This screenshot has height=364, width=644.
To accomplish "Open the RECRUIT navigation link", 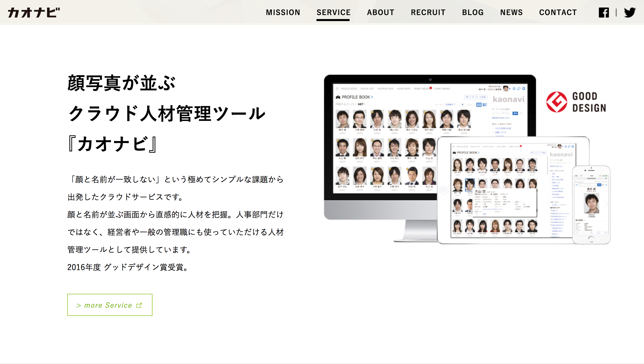I will click(x=428, y=13).
